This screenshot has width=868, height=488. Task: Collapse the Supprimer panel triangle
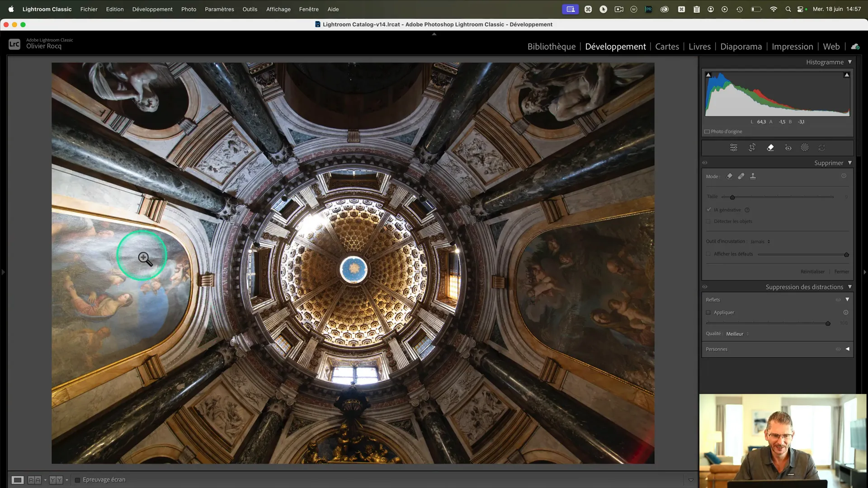pos(850,163)
